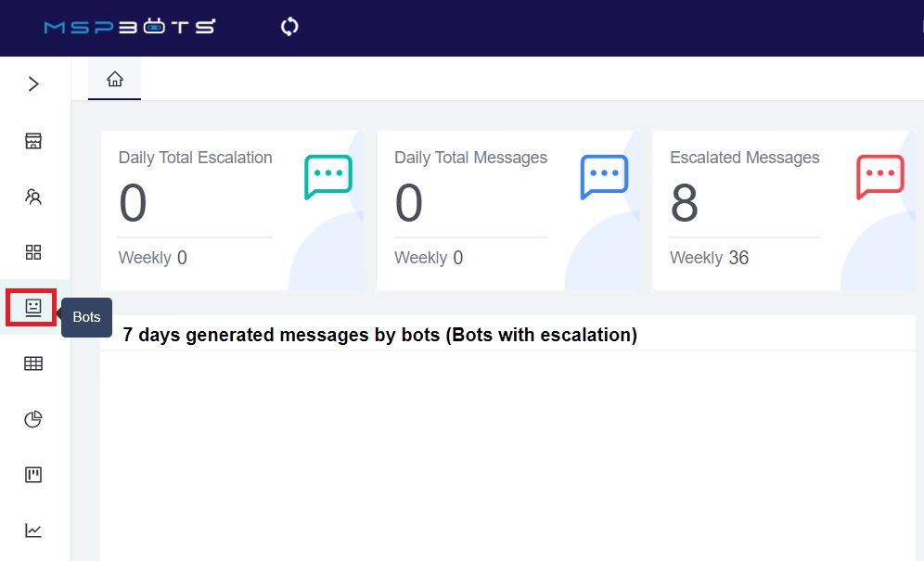Select the Widgets pie chart icon

[32, 418]
